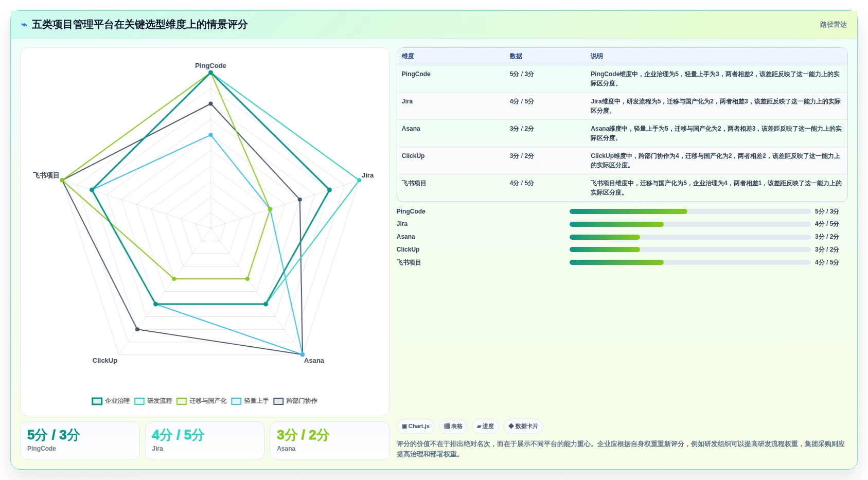
Task: Click the 进度 tag chip
Action: click(485, 426)
